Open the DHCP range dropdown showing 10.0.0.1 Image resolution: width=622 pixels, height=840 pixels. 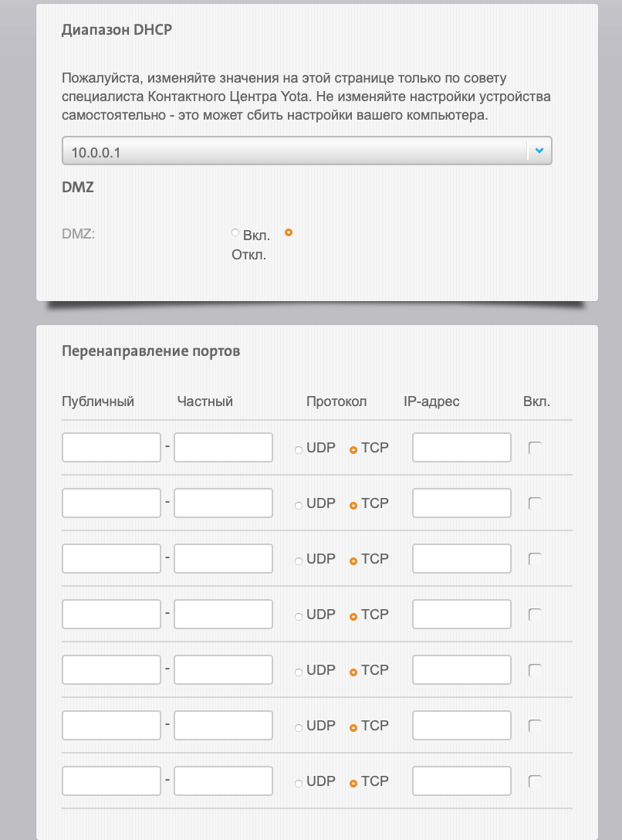[x=295, y=151]
